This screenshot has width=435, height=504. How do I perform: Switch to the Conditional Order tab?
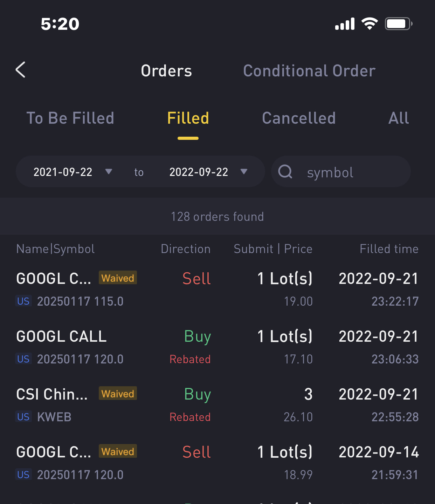309,71
